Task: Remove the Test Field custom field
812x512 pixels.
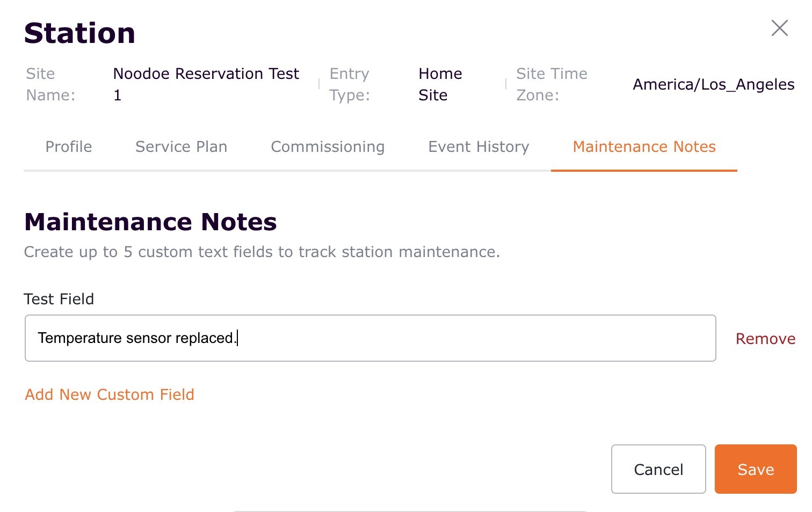Action: 765,339
